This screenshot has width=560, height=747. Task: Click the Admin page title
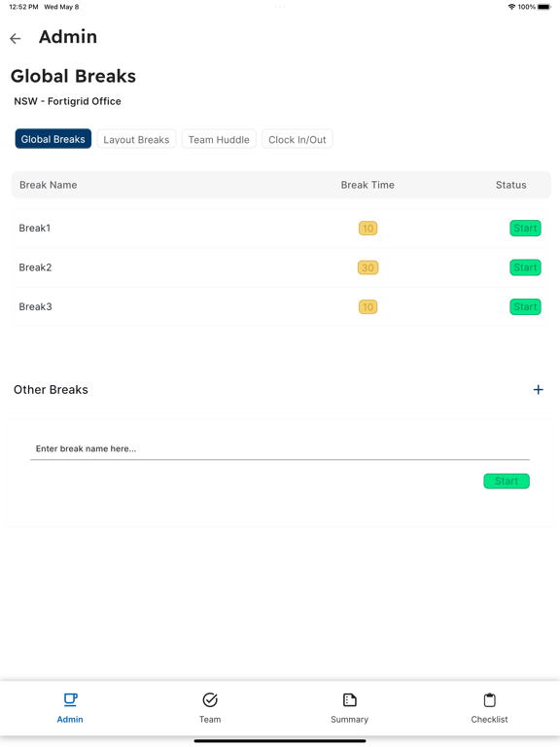[68, 37]
